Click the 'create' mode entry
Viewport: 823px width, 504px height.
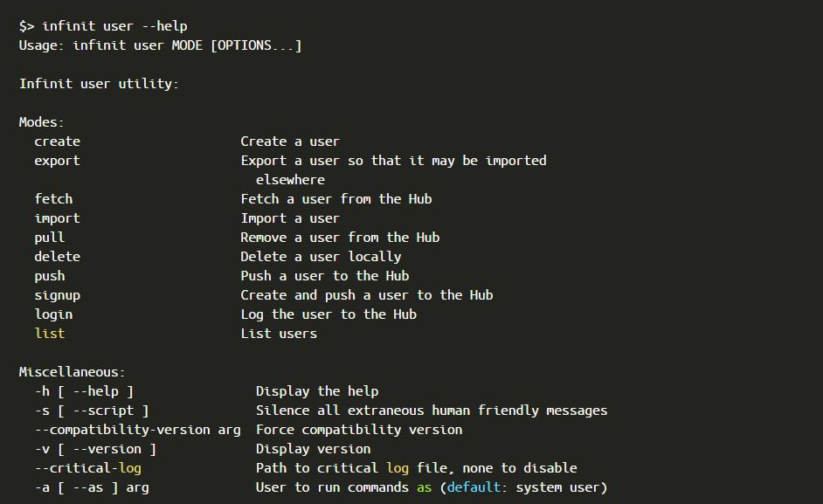tap(57, 142)
